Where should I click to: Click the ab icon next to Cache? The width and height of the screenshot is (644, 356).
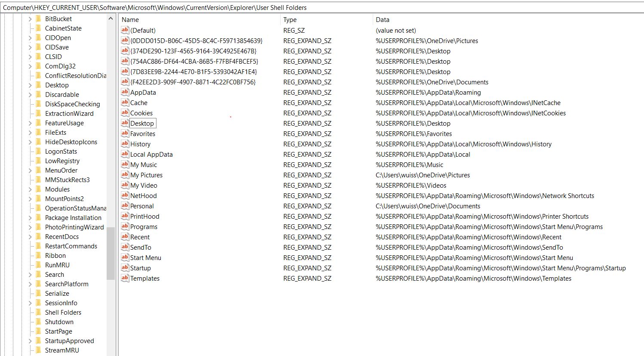(x=125, y=102)
